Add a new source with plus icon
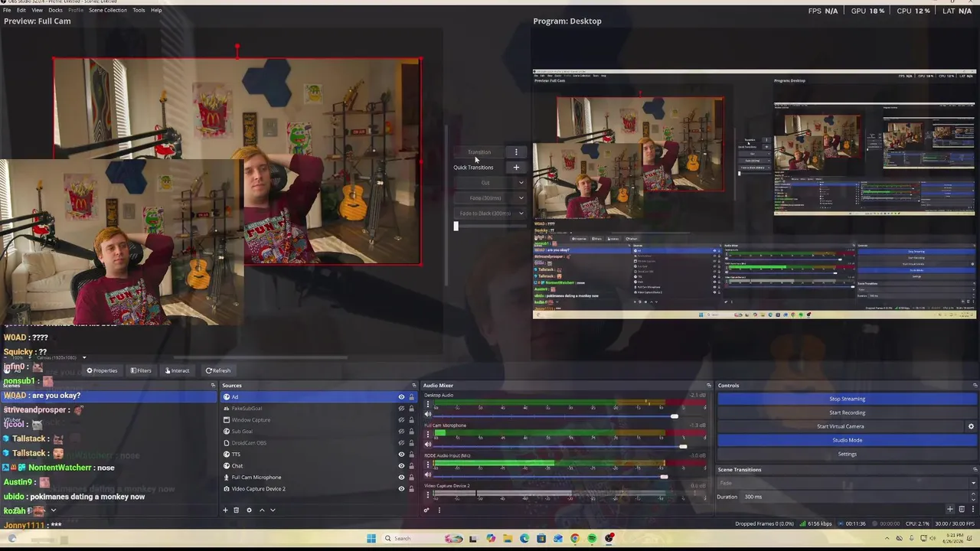 tap(225, 510)
